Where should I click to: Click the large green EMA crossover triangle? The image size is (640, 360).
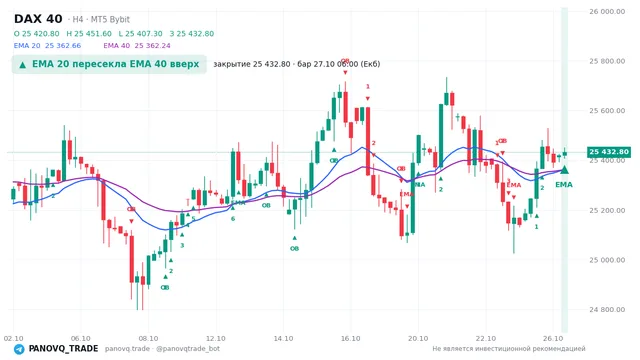pyautogui.click(x=564, y=170)
